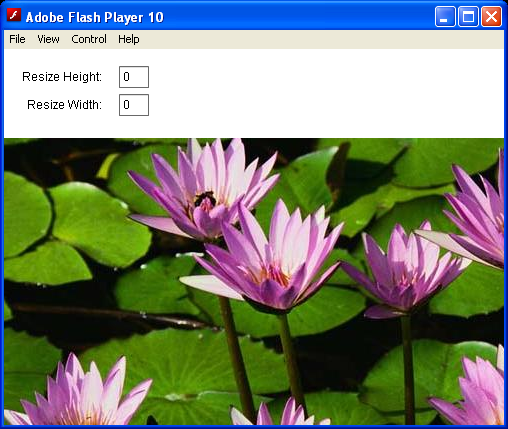Open the File menu
The width and height of the screenshot is (508, 429).
click(x=17, y=39)
